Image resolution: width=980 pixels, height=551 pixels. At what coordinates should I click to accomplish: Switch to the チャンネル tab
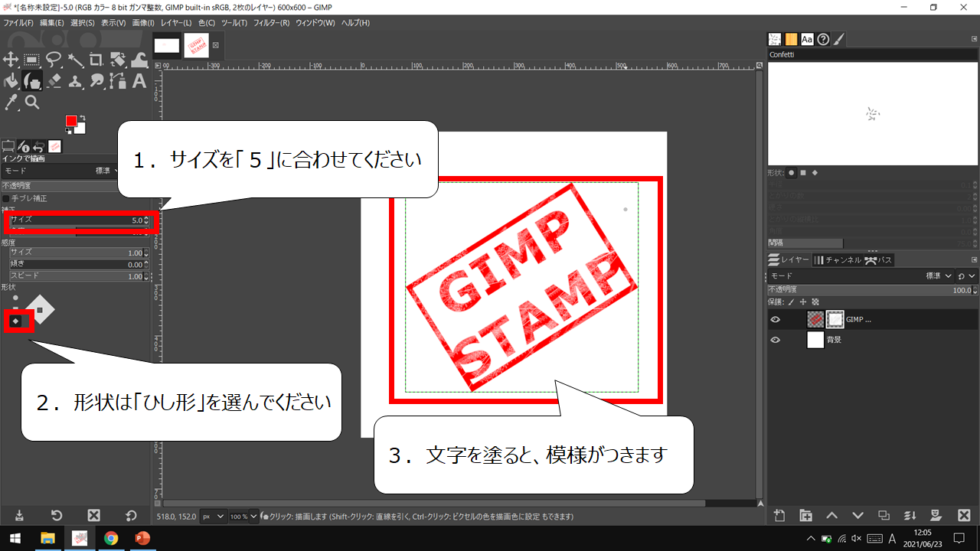837,260
